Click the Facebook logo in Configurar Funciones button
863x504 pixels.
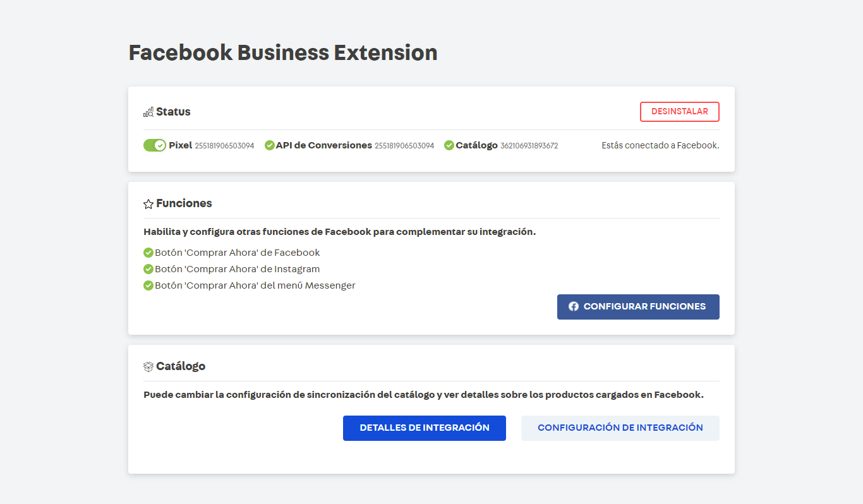574,306
